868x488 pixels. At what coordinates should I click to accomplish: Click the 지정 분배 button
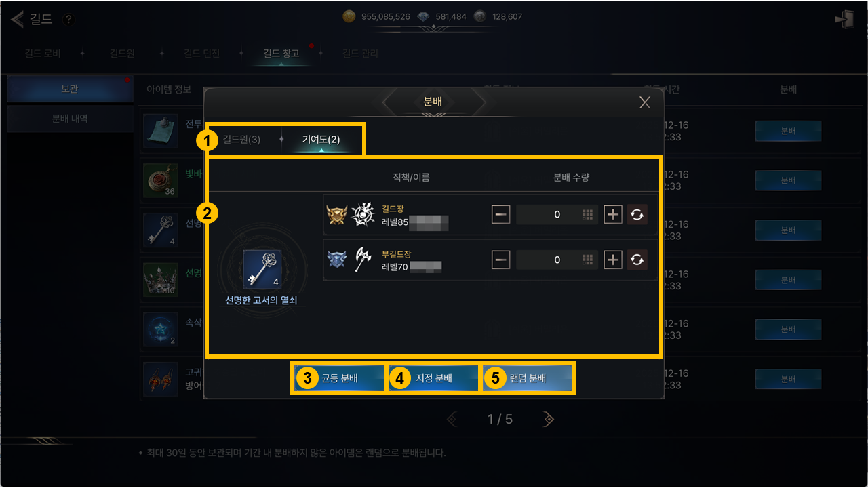433,378
